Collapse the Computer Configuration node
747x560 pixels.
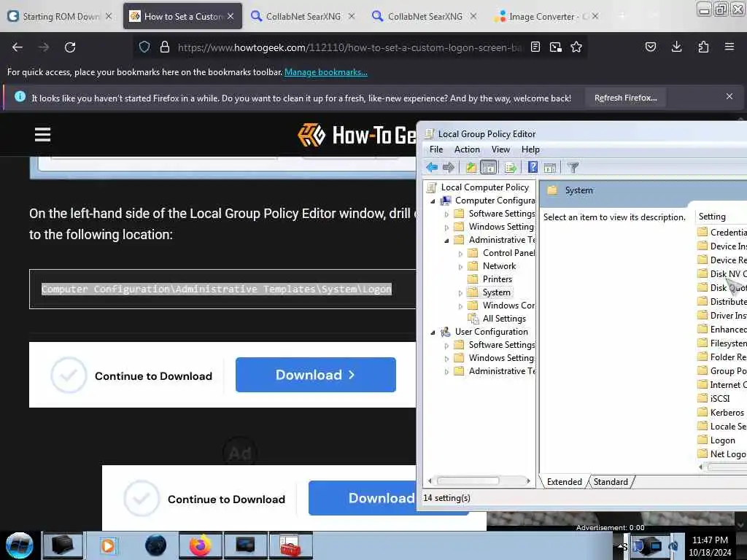pyautogui.click(x=433, y=201)
